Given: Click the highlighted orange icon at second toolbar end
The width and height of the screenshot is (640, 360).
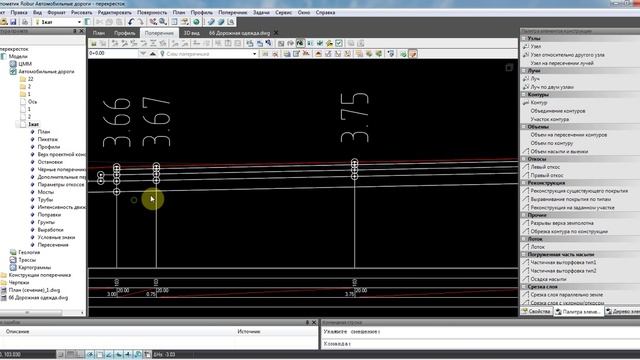Looking at the screenshot, I should click(x=413, y=54).
